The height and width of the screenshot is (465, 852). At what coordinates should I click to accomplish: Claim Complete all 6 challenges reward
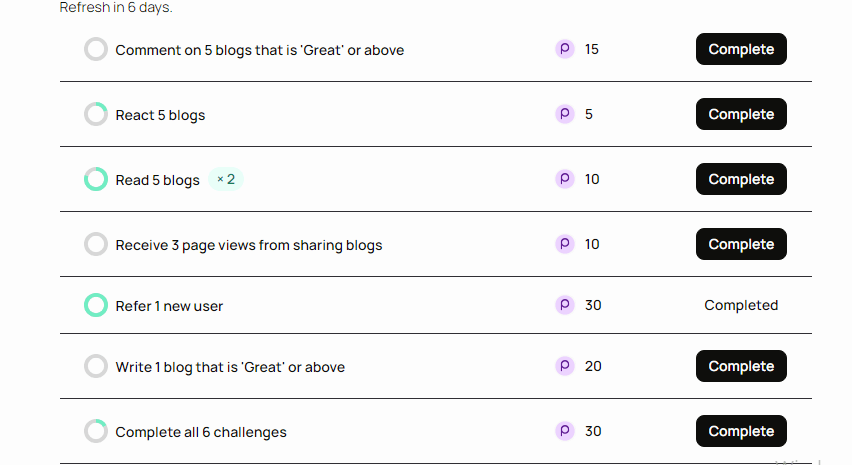[x=741, y=431]
